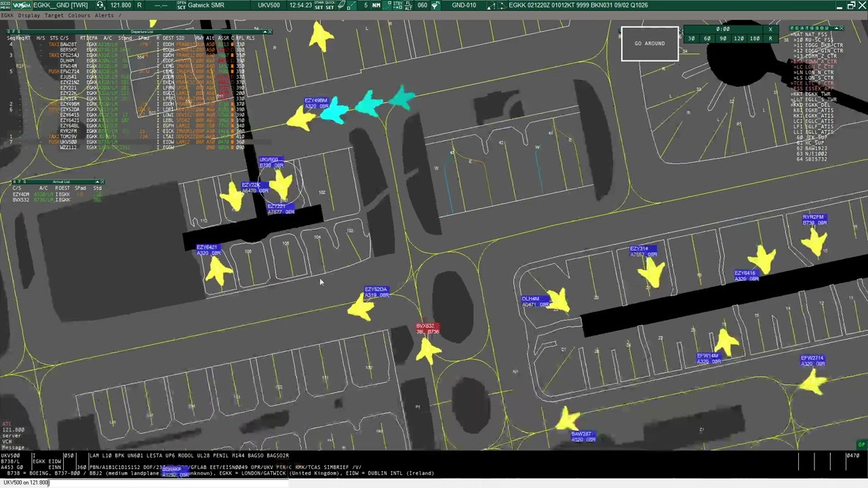Open the Alerts menu

[x=104, y=16]
